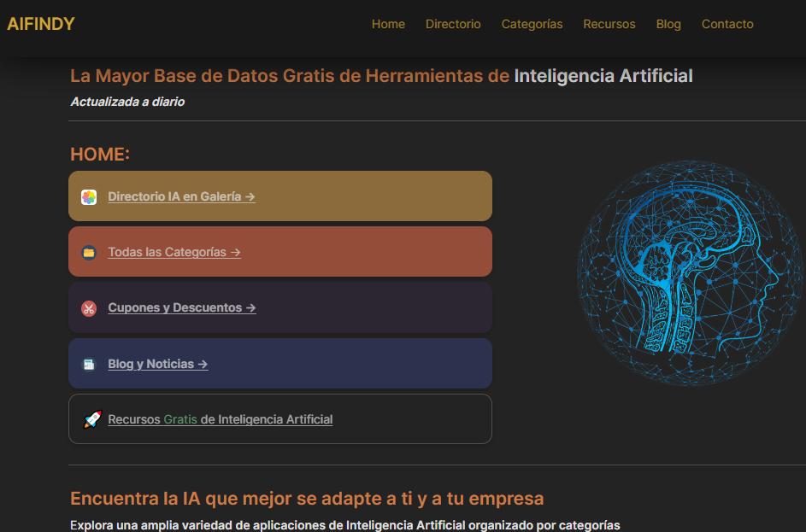Click the heading 'Encuentra la IA que mejor se adapte'

click(307, 499)
